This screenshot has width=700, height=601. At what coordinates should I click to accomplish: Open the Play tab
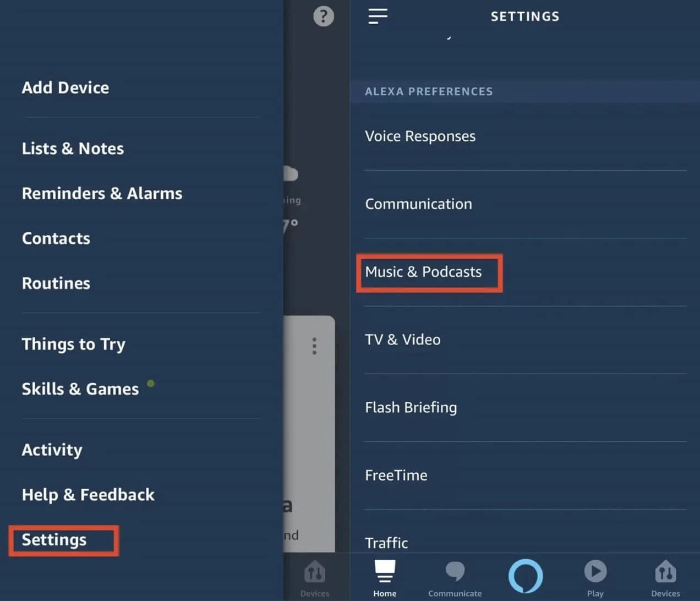pyautogui.click(x=595, y=578)
